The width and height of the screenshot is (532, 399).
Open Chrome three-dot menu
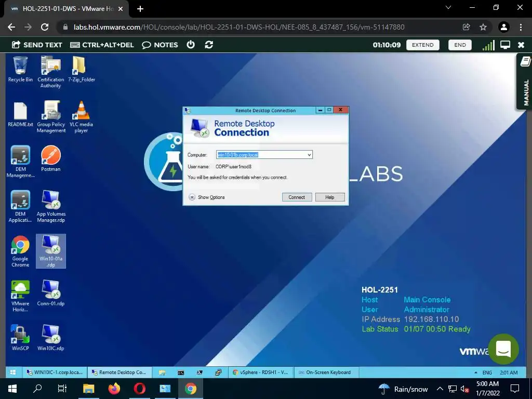(x=521, y=27)
